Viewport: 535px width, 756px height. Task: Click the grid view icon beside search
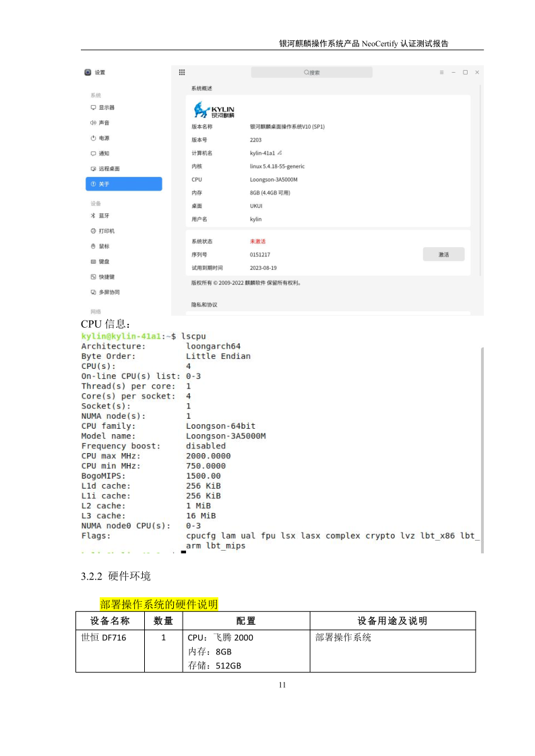[182, 72]
